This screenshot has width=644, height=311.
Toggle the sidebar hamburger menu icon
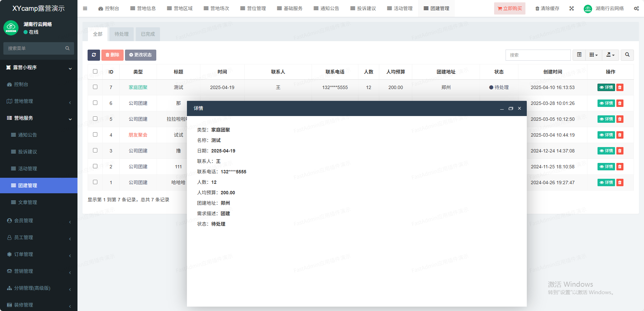tap(85, 8)
